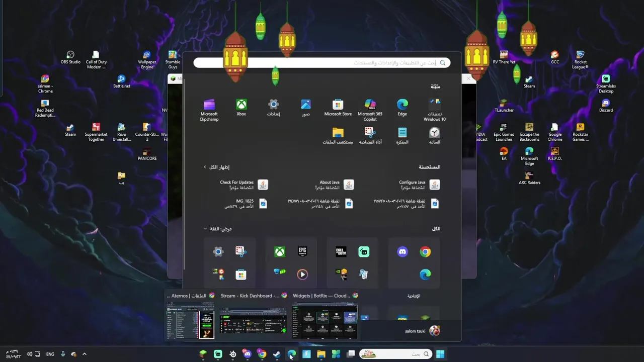644x362 pixels.
Task: Select ARC Raiders desktop shortcut
Action: [x=529, y=178]
